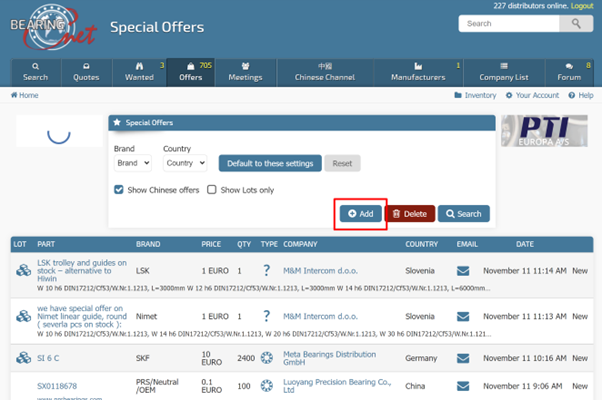Viewport: 602px width, 400px height.
Task: Go to the Search tab
Action: pyautogui.click(x=36, y=72)
